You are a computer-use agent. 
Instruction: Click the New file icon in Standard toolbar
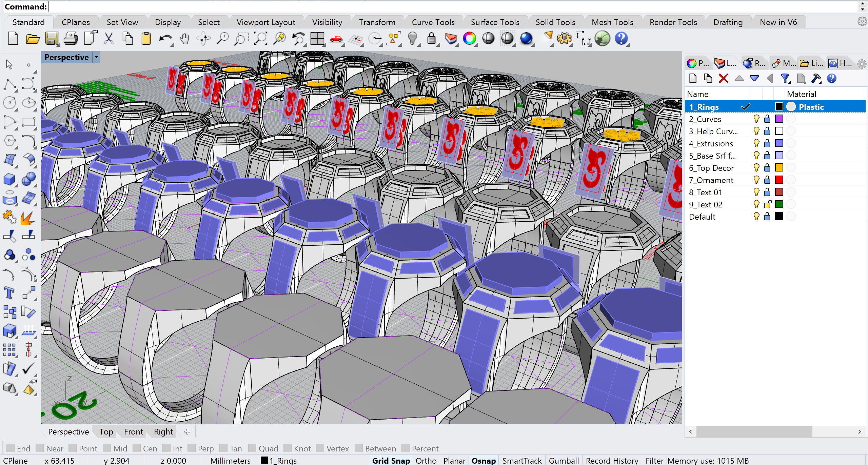pyautogui.click(x=13, y=39)
